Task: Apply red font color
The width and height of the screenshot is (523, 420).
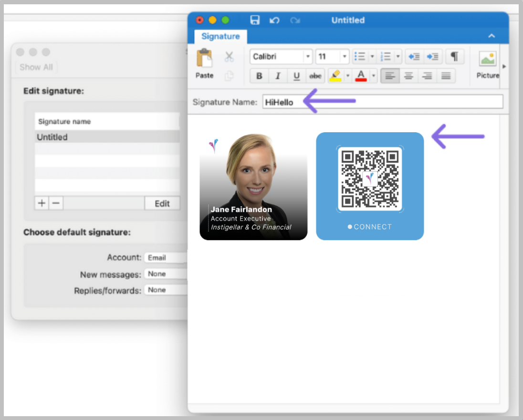Action: tap(361, 76)
